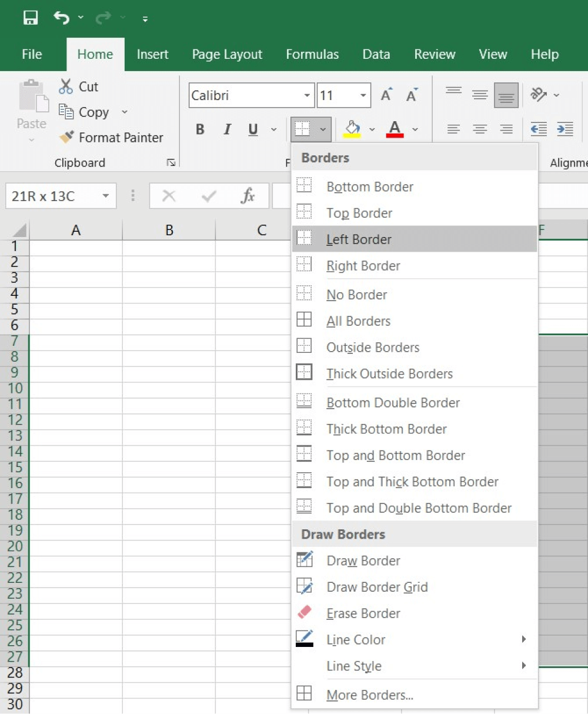The height and width of the screenshot is (714, 588).
Task: Switch to the Review tab
Action: click(x=435, y=54)
